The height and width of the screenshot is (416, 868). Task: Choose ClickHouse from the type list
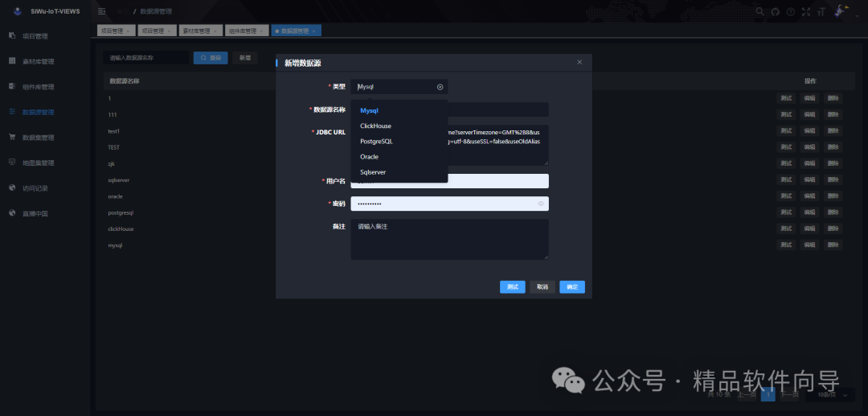[399, 126]
